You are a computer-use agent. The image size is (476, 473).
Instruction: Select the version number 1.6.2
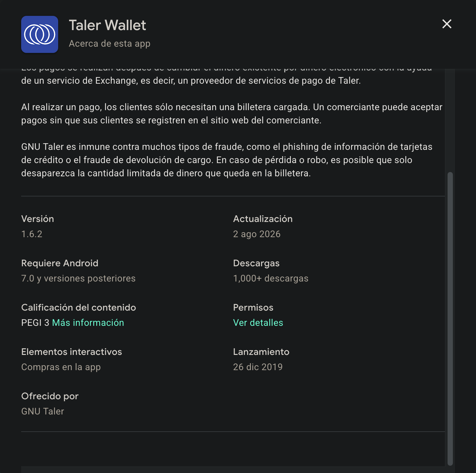32,234
